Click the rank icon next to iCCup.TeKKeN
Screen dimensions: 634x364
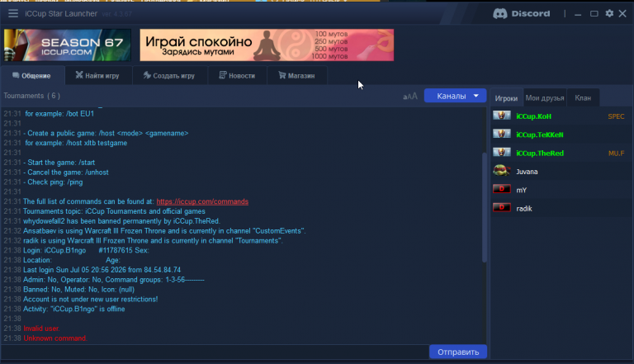[x=502, y=134]
